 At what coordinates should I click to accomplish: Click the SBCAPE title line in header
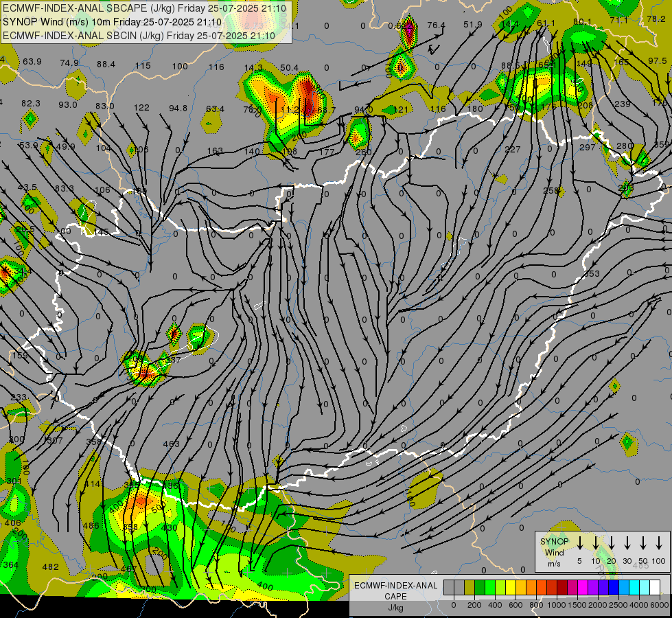click(144, 8)
